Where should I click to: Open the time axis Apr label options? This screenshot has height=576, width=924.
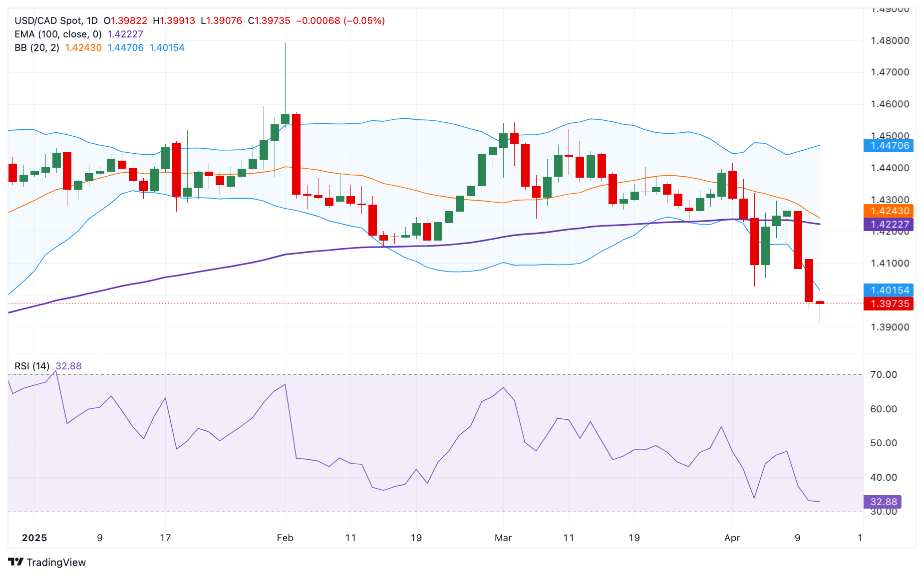pos(733,538)
